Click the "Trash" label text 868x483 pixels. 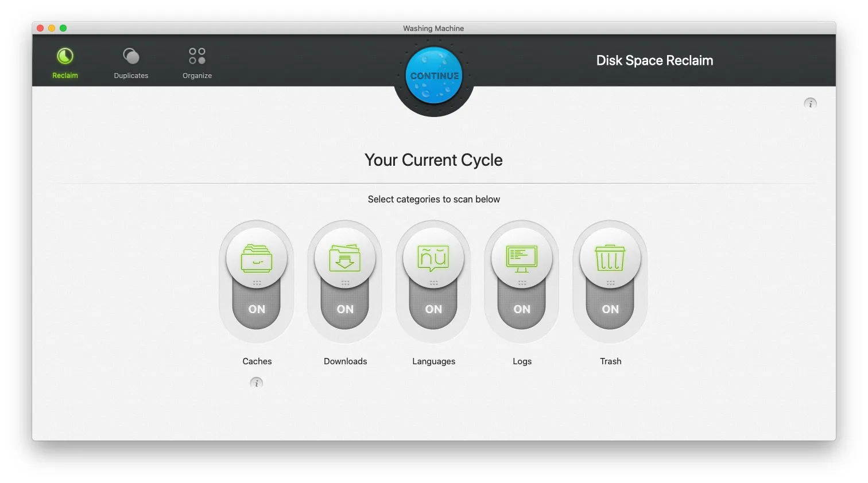[x=610, y=361]
